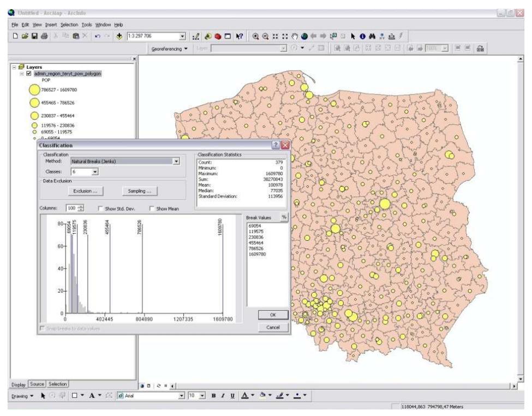Click the Identify tool icon
The image size is (532, 416).
(363, 36)
